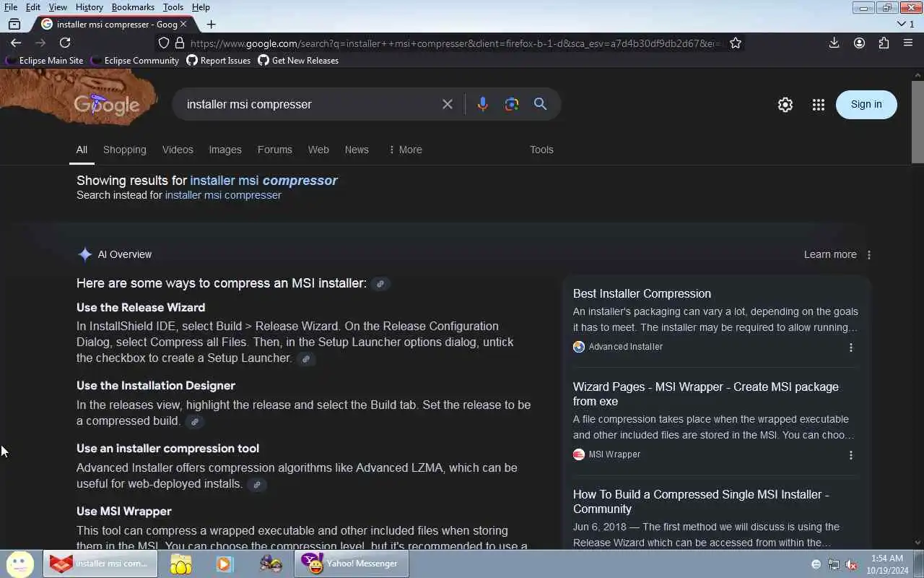Switch to the Images results tab
The width and height of the screenshot is (924, 578).
pos(225,150)
